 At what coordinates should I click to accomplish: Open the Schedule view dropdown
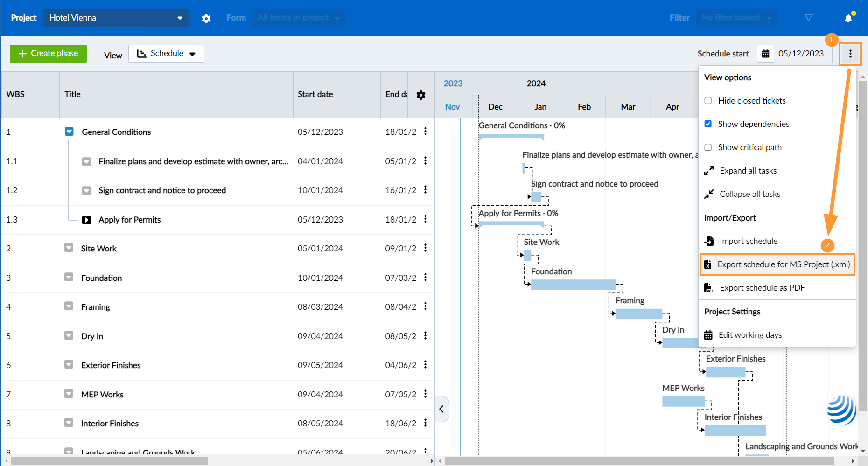click(166, 53)
